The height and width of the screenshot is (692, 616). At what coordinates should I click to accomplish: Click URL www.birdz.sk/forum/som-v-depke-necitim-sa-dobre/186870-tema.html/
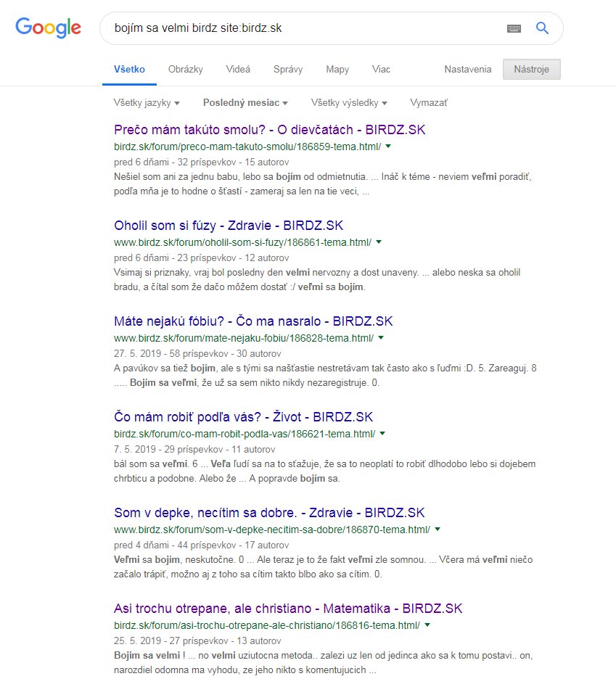tap(272, 530)
